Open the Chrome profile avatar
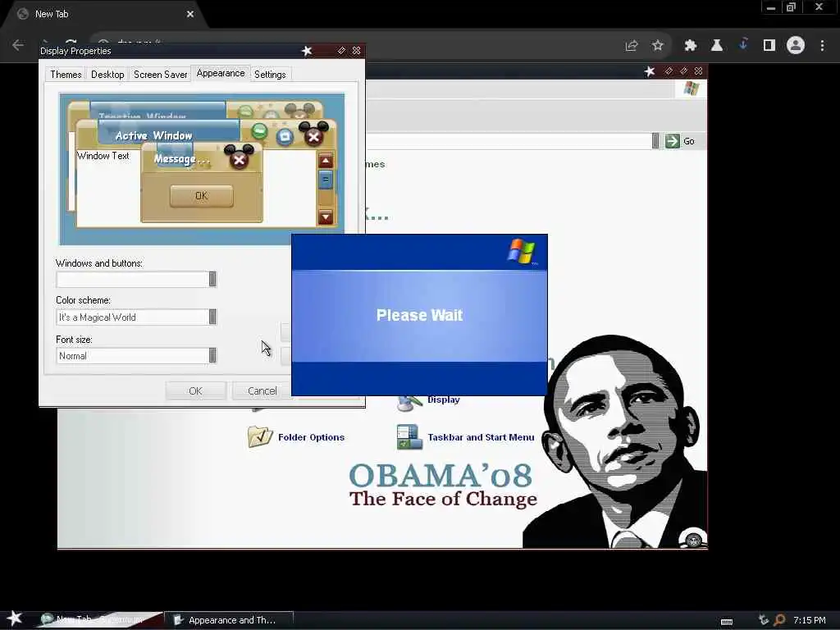Viewport: 840px width, 630px height. coord(796,45)
